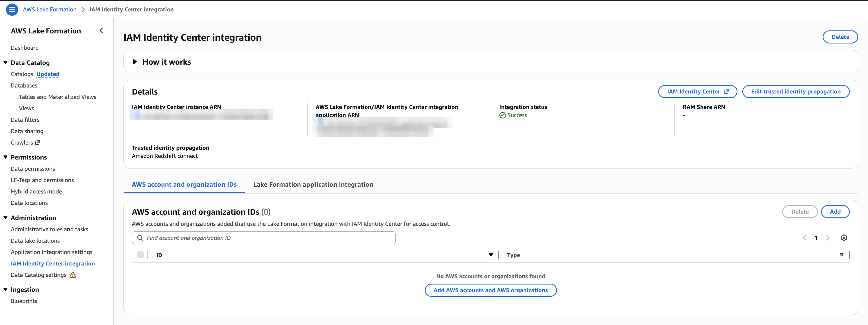Screen dimensions: 868x325
Task: Open Crawlers in the side navigation
Action: 22,143
